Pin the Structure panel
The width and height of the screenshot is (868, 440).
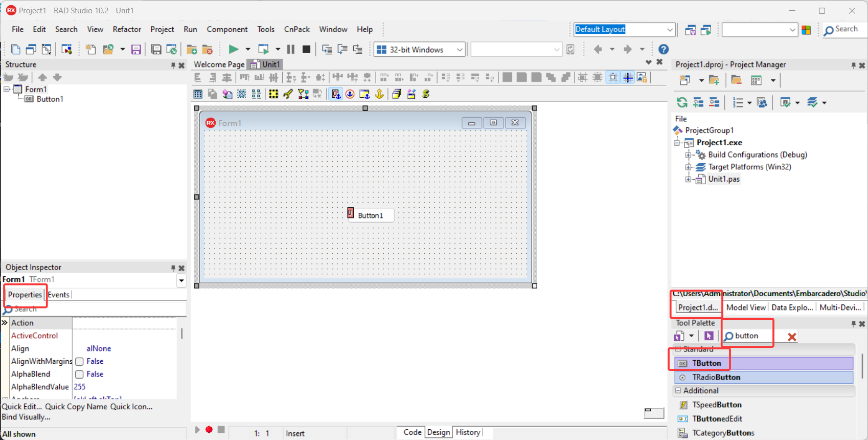pyautogui.click(x=173, y=65)
